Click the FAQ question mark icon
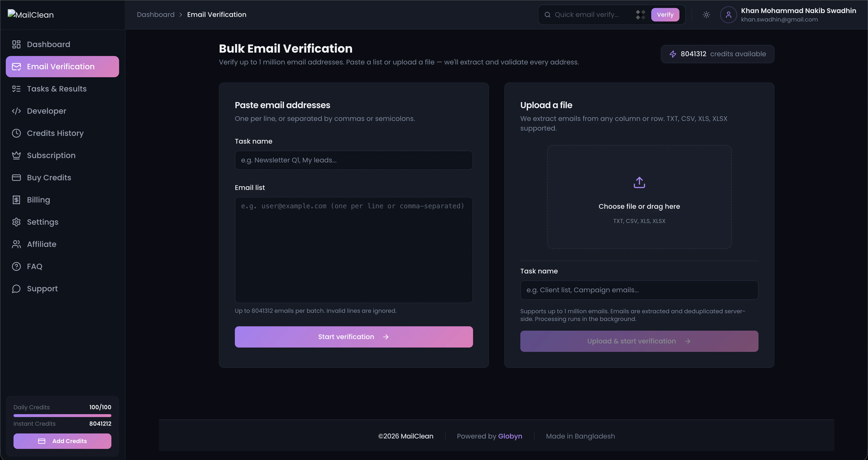The width and height of the screenshot is (868, 460). 16,266
